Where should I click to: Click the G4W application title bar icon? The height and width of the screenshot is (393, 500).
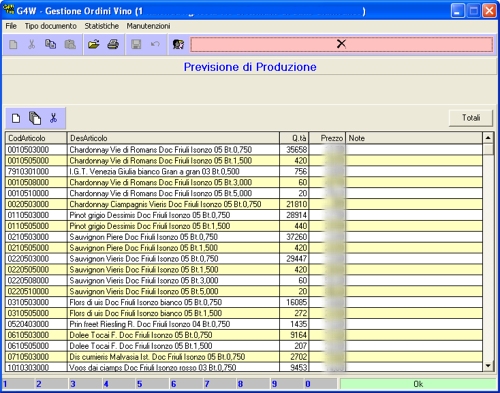pyautogui.click(x=8, y=10)
